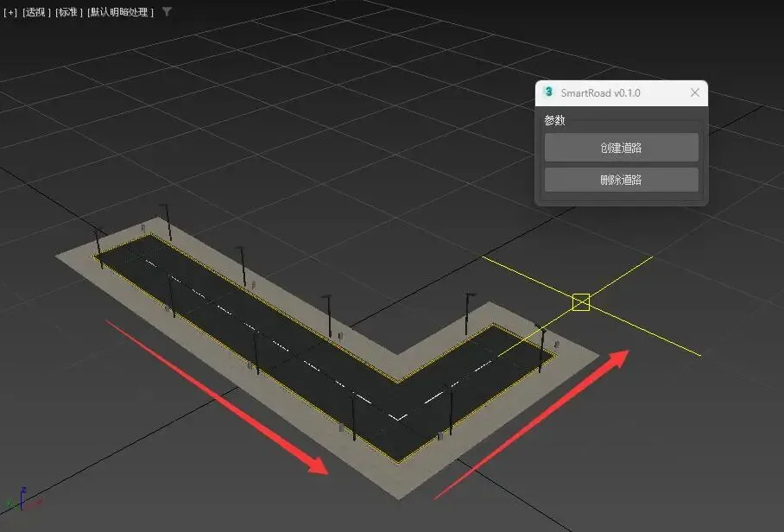Open the 标准 viewport label menu

[x=68, y=12]
